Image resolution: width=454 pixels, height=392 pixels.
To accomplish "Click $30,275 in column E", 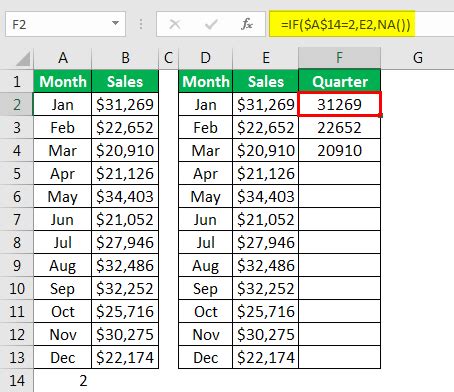I will click(x=266, y=334).
